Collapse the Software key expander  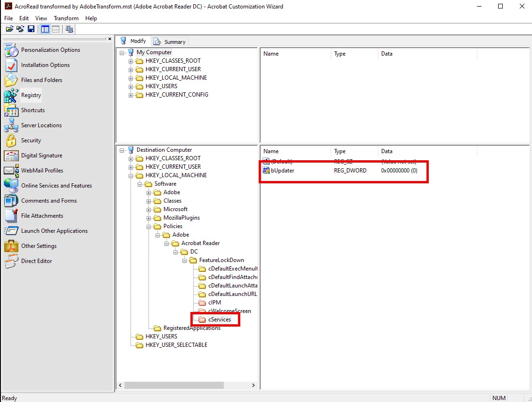click(139, 184)
